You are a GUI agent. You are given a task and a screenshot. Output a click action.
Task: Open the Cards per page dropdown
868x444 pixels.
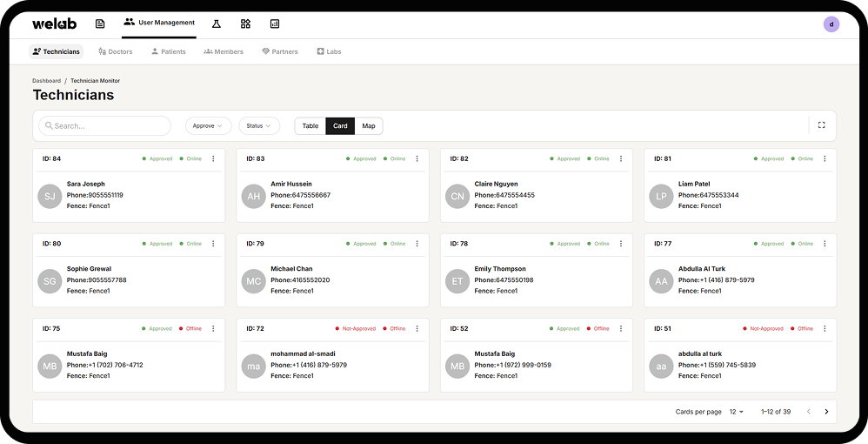click(737, 412)
